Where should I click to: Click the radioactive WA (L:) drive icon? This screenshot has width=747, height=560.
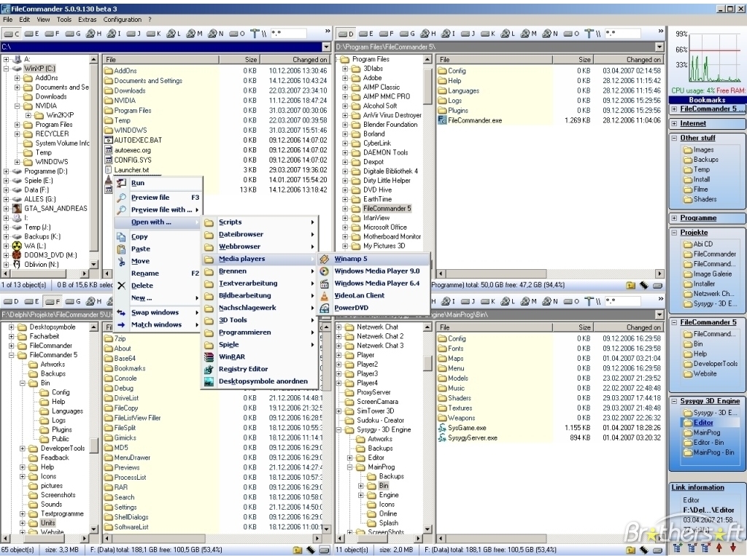18,246
